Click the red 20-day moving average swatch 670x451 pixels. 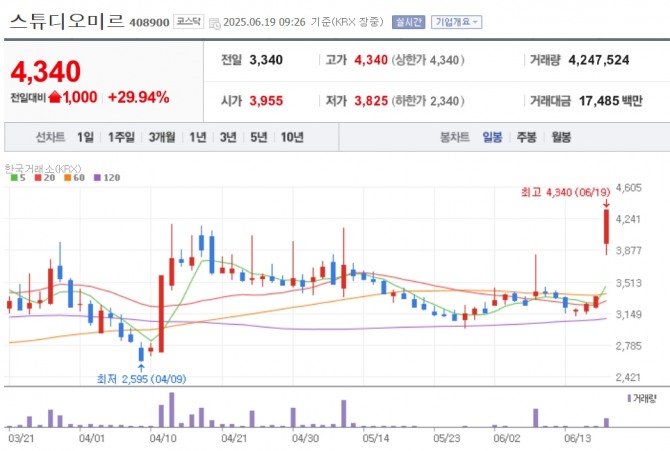38,178
